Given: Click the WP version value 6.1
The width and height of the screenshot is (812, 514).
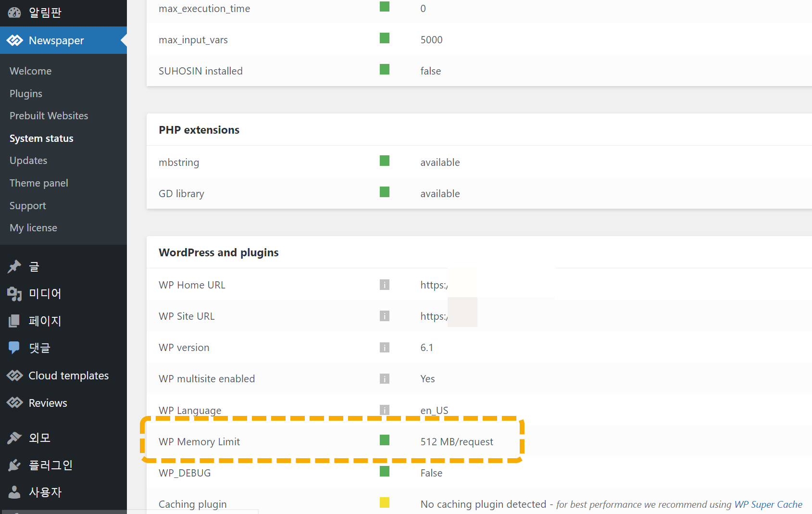Looking at the screenshot, I should pyautogui.click(x=427, y=348).
